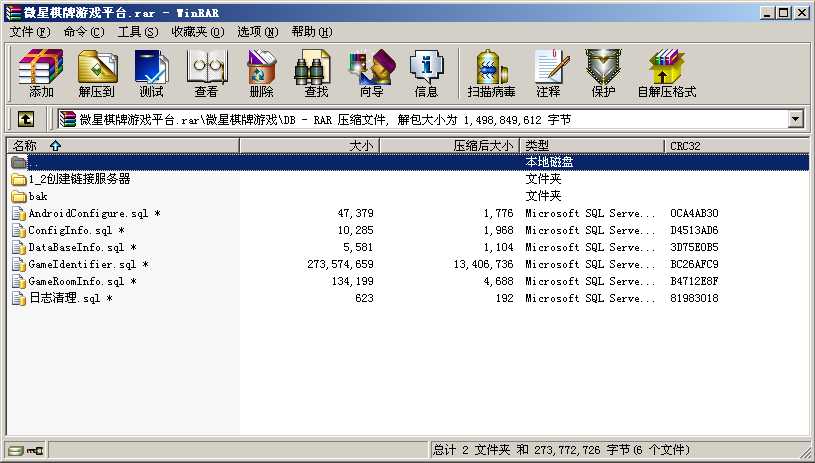Click CRC32 value 0CA4AB30
The width and height of the screenshot is (815, 463).
[694, 214]
